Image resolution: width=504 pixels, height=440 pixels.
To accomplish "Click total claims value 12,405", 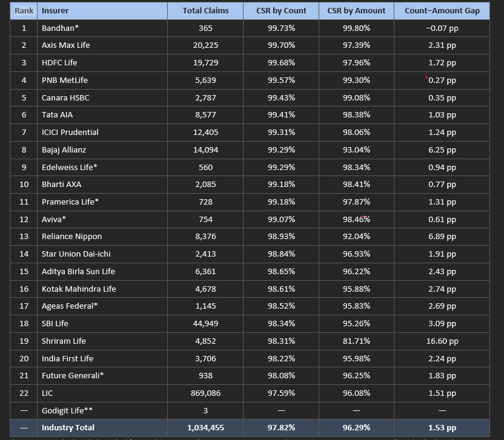I will point(205,133).
